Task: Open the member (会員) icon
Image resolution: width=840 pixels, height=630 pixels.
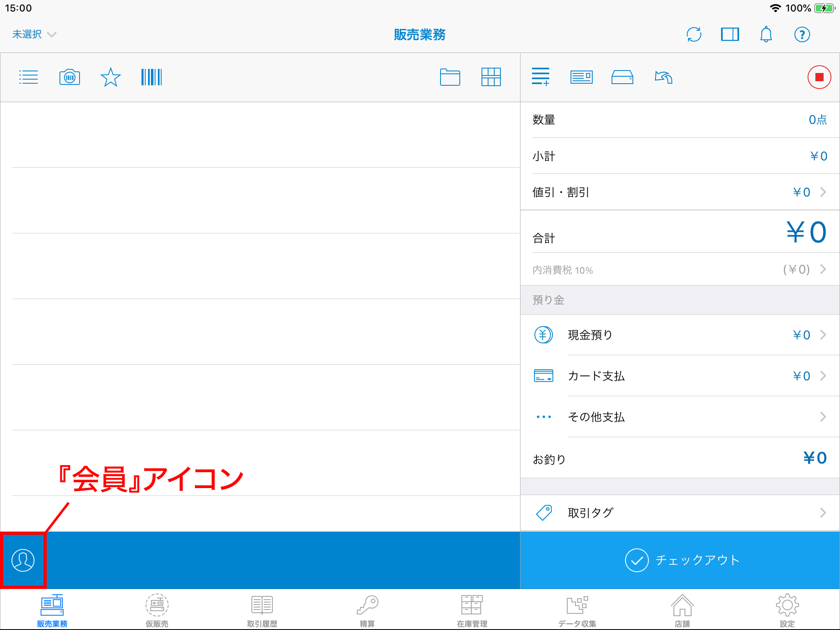Action: pyautogui.click(x=23, y=560)
